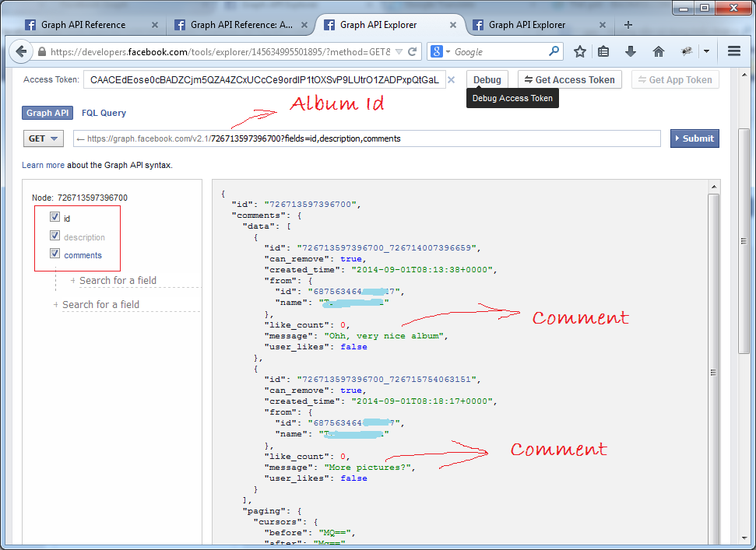Click the response panel scroll up arrow
Viewport: 756px width, 550px height.
(714, 187)
